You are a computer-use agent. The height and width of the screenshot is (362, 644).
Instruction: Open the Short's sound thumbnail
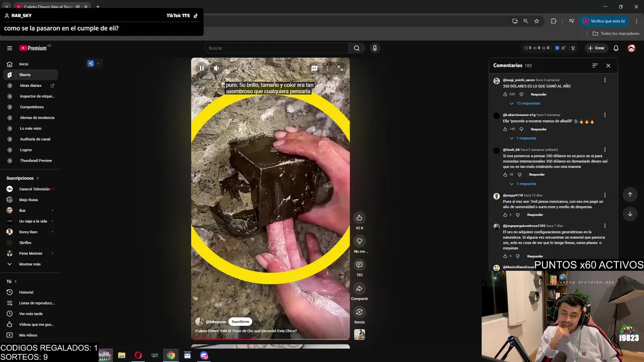coord(359,334)
